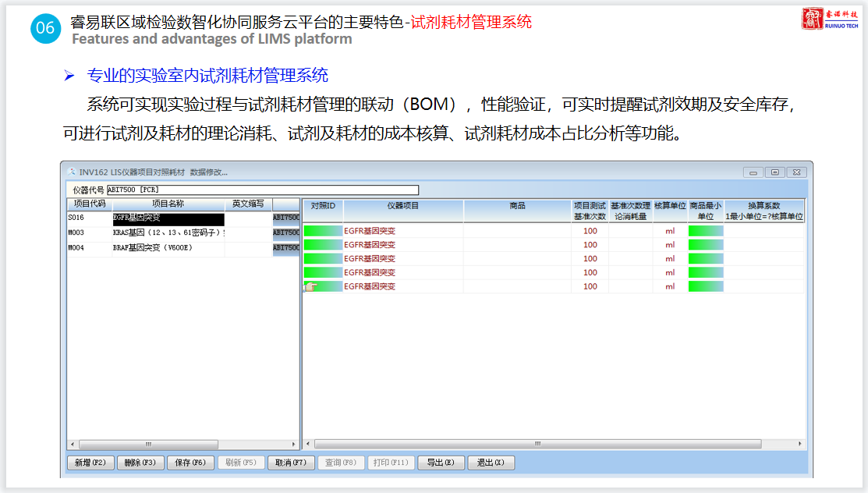
Task: Click the 项目名称 column header
Action: point(167,204)
